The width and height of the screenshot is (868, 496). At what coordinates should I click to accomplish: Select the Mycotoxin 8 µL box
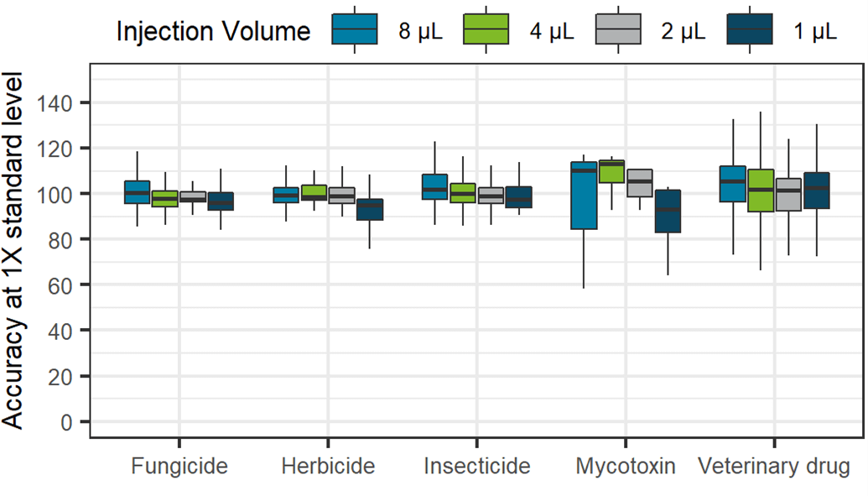point(584,196)
